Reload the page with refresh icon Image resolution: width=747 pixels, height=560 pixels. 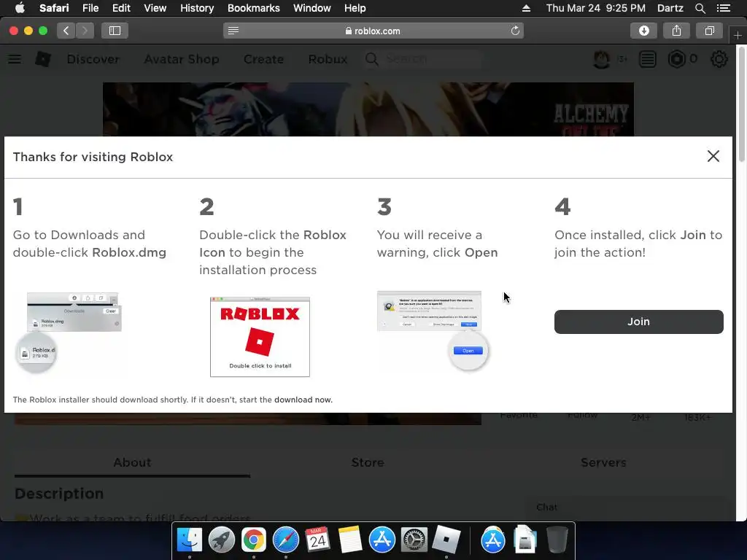515,31
